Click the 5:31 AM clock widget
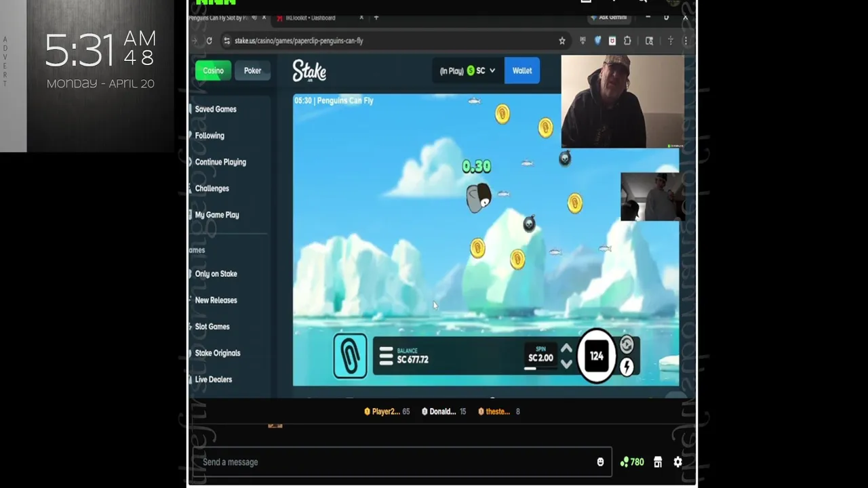The image size is (868, 488). [x=100, y=51]
